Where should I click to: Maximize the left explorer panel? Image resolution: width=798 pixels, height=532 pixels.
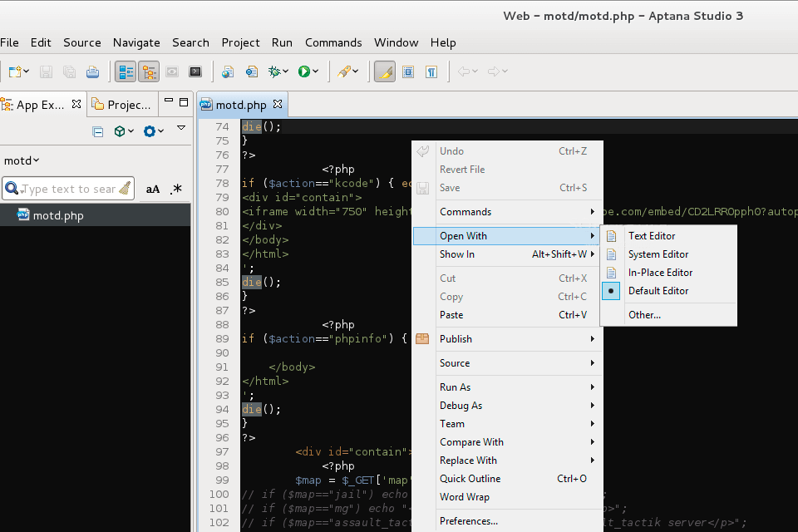pos(184,101)
